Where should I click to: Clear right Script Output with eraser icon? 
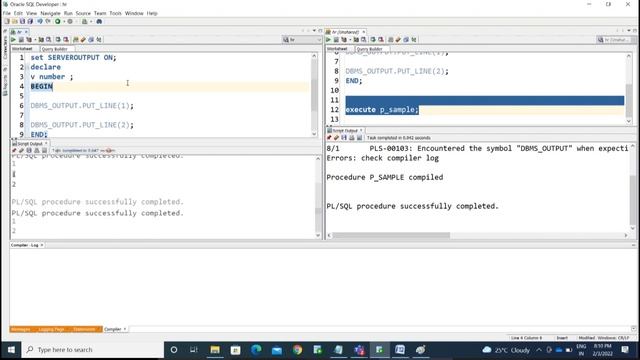click(336, 138)
